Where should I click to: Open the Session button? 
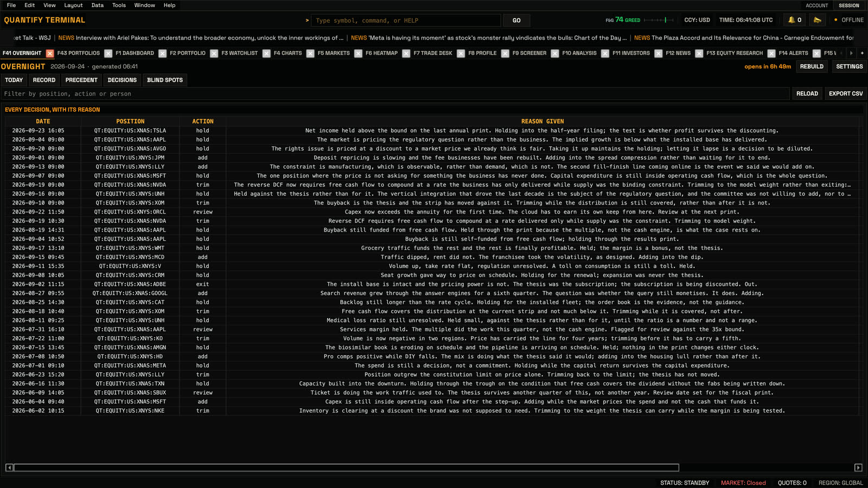[848, 5]
